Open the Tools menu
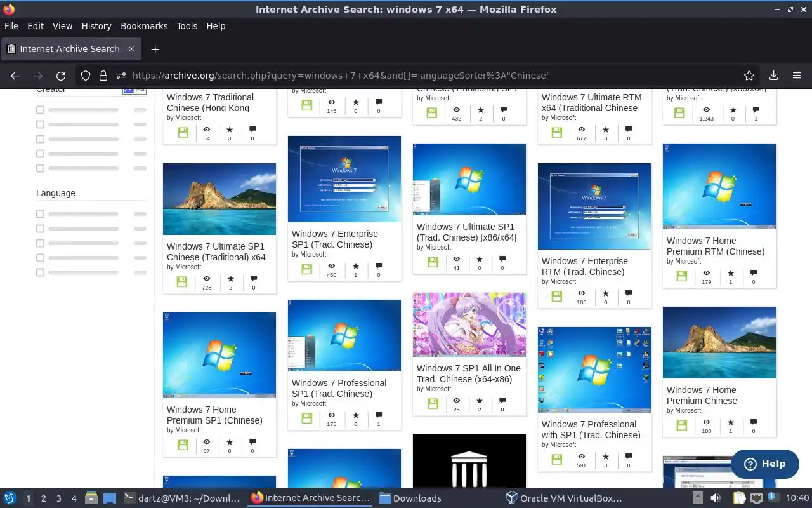Viewport: 812px width, 508px height. click(x=187, y=26)
